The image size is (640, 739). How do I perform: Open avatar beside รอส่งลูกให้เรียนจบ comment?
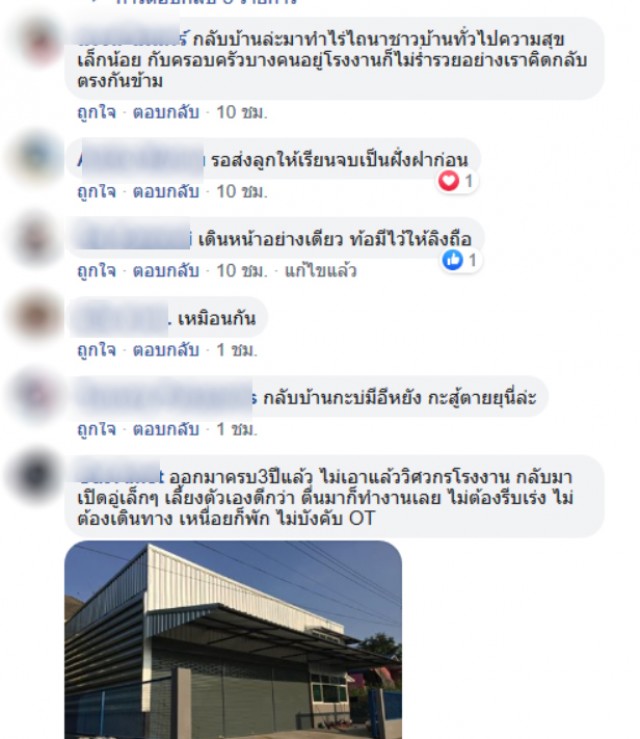coord(37,157)
